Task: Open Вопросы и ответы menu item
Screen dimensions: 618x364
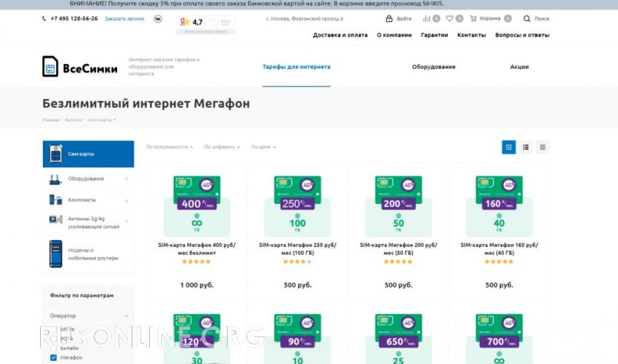Action: coord(522,35)
